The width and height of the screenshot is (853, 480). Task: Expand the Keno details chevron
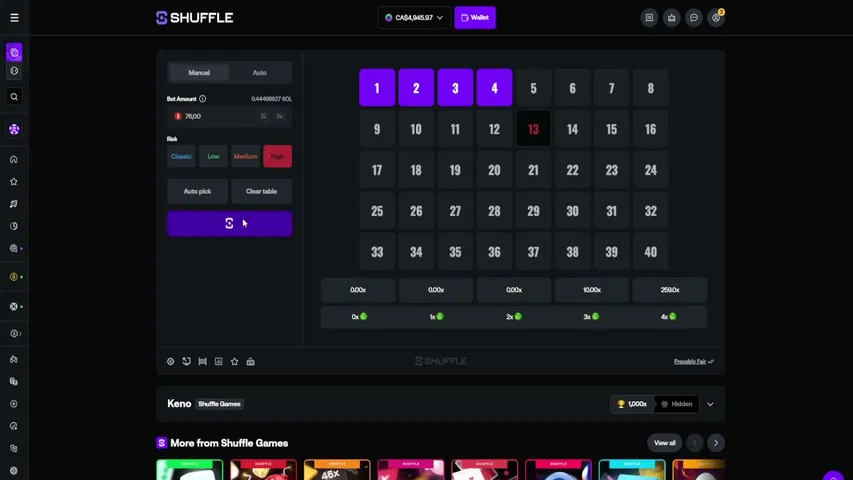point(710,404)
